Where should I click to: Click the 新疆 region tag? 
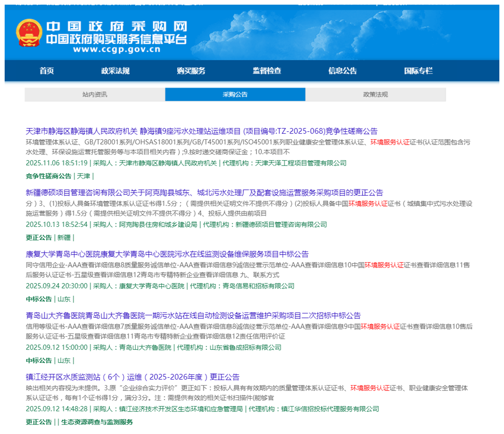click(64, 237)
